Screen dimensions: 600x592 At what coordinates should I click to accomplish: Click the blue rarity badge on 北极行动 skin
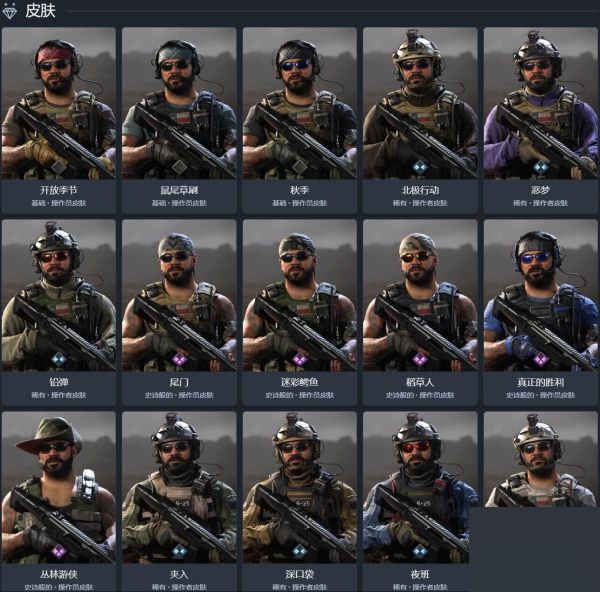[x=420, y=167]
